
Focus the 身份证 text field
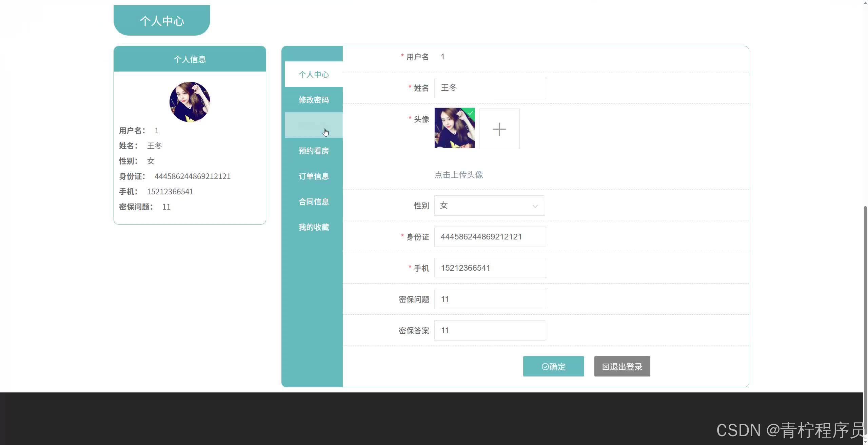point(490,237)
